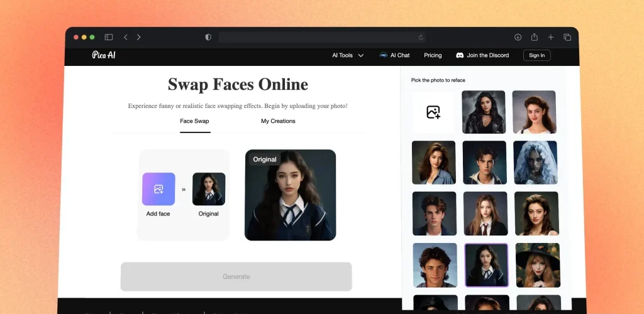Screen dimensions: 644x314
Task: Select the Face Swap tab
Action: click(x=194, y=121)
